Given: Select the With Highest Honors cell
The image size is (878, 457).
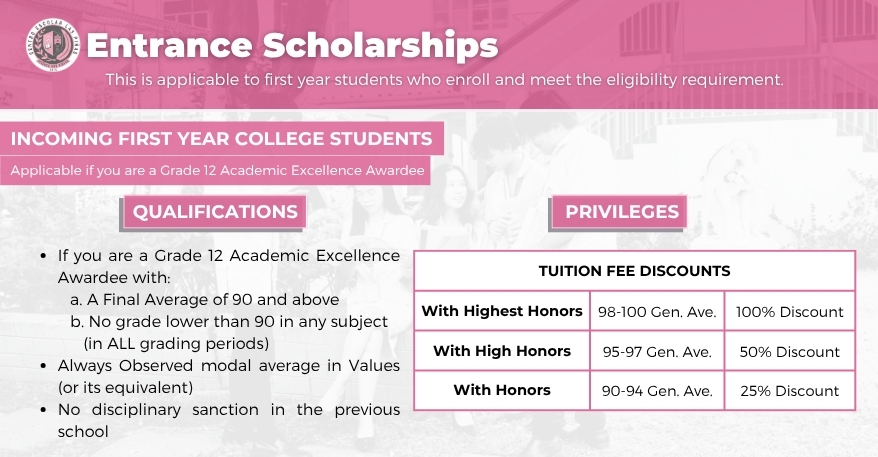Looking at the screenshot, I should click(502, 311).
